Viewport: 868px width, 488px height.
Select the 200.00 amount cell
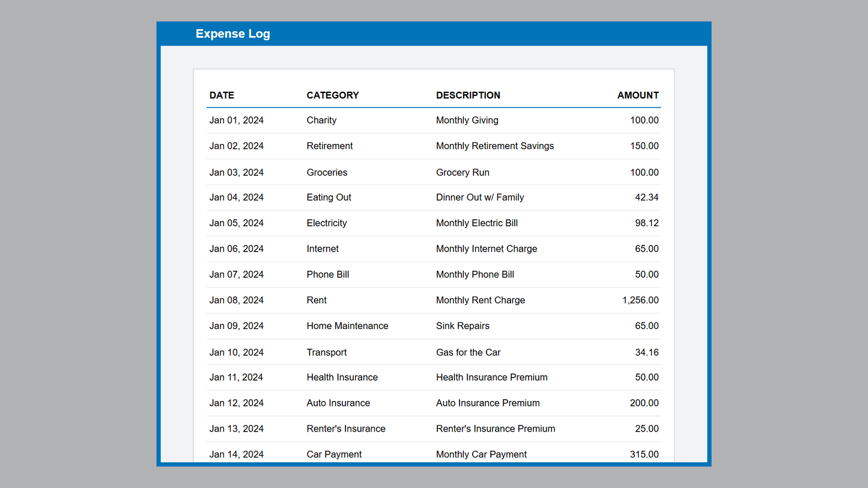[x=645, y=403]
